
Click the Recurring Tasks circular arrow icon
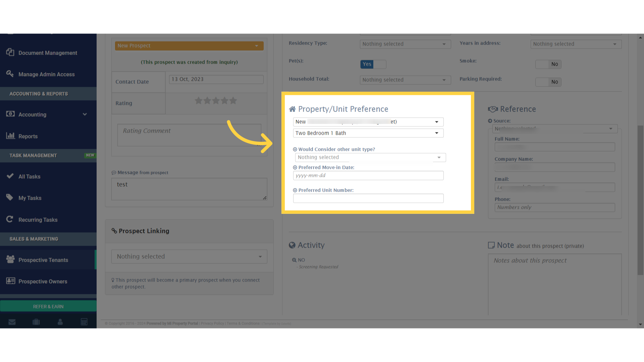[10, 219]
